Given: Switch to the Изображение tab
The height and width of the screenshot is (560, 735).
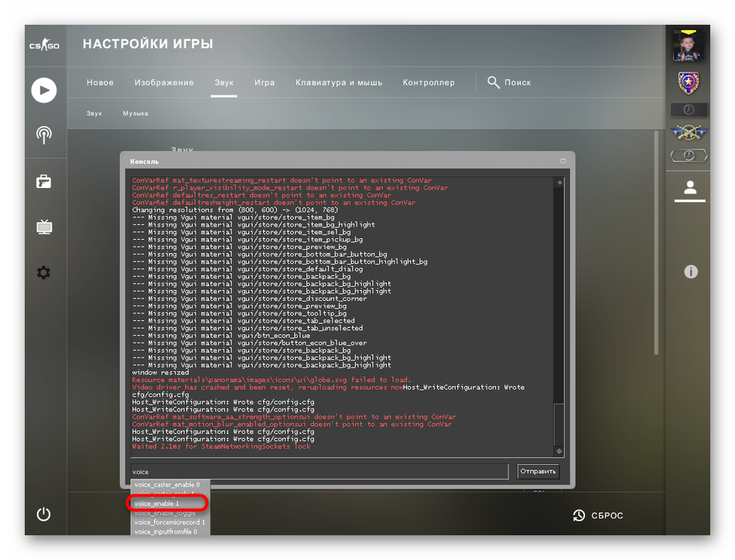Looking at the screenshot, I should [164, 83].
